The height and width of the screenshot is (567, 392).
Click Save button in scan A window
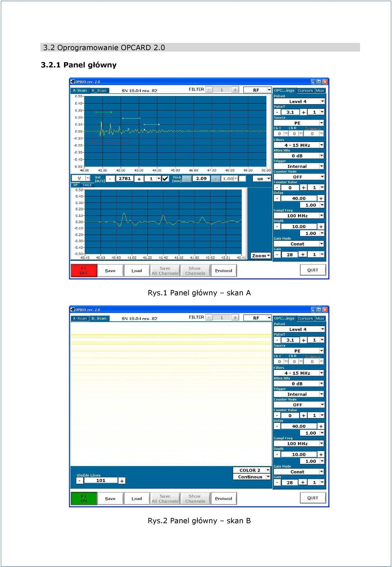click(x=110, y=271)
